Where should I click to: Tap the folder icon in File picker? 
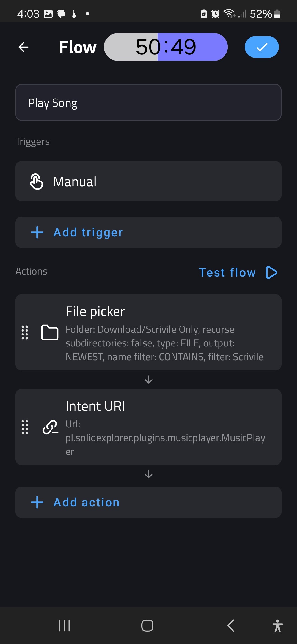coord(50,332)
